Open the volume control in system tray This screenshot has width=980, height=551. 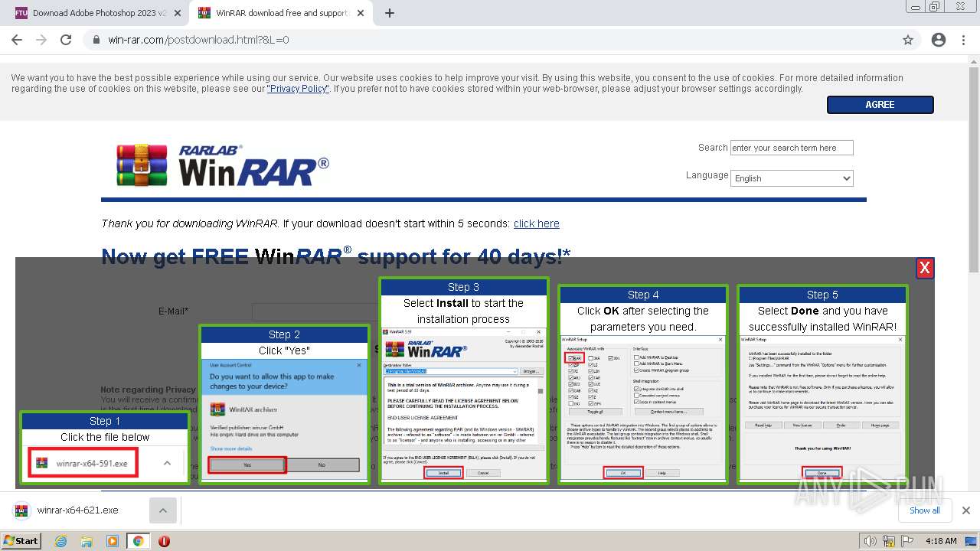[870, 541]
